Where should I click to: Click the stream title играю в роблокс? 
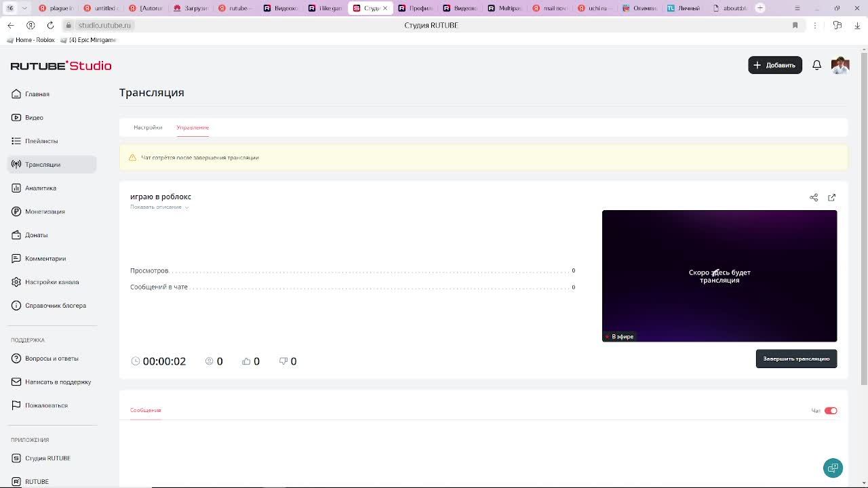click(x=161, y=197)
